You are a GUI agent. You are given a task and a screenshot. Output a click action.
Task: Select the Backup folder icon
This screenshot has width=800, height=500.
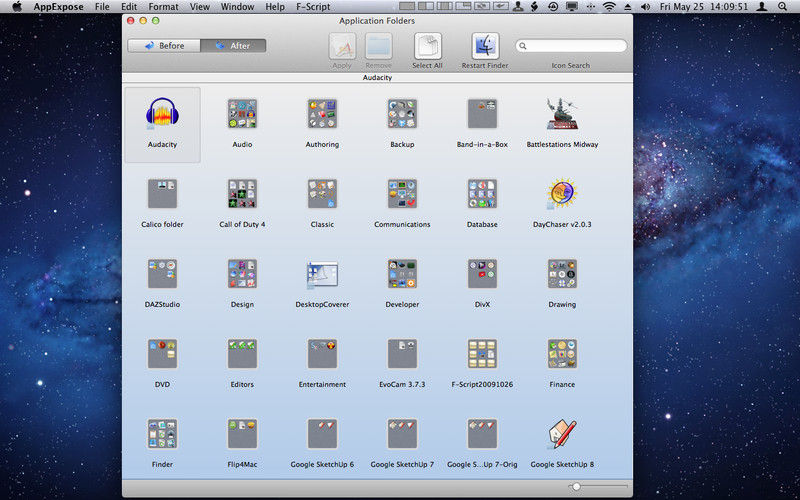tap(402, 113)
